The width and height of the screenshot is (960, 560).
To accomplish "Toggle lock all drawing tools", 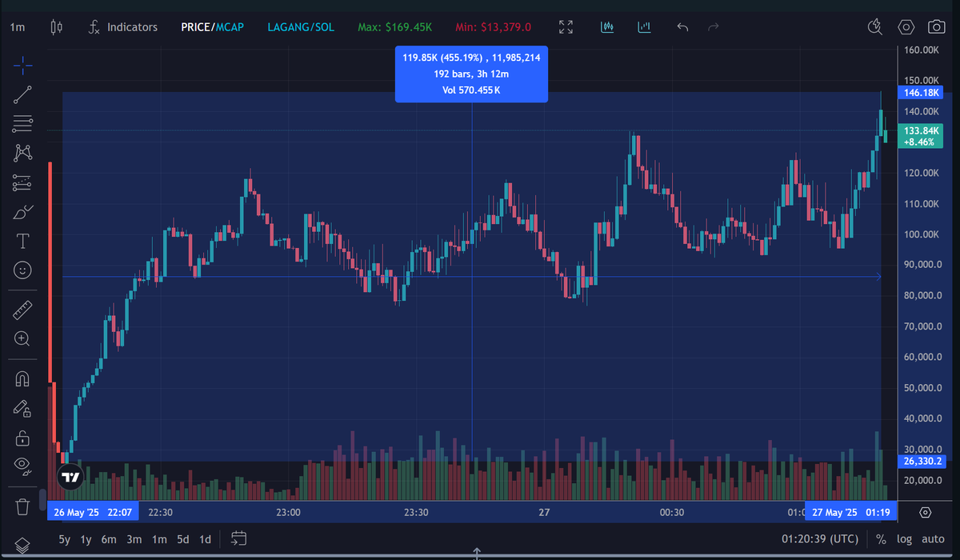I will pyautogui.click(x=22, y=438).
